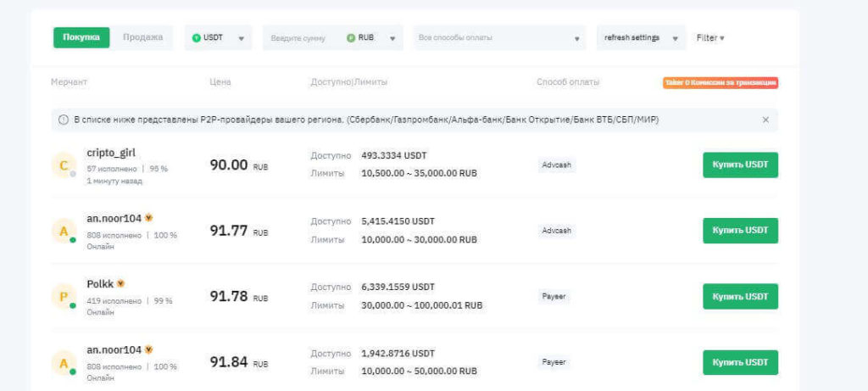This screenshot has height=391, width=868.
Task: Open the refresh settings dropdown
Action: click(x=641, y=38)
